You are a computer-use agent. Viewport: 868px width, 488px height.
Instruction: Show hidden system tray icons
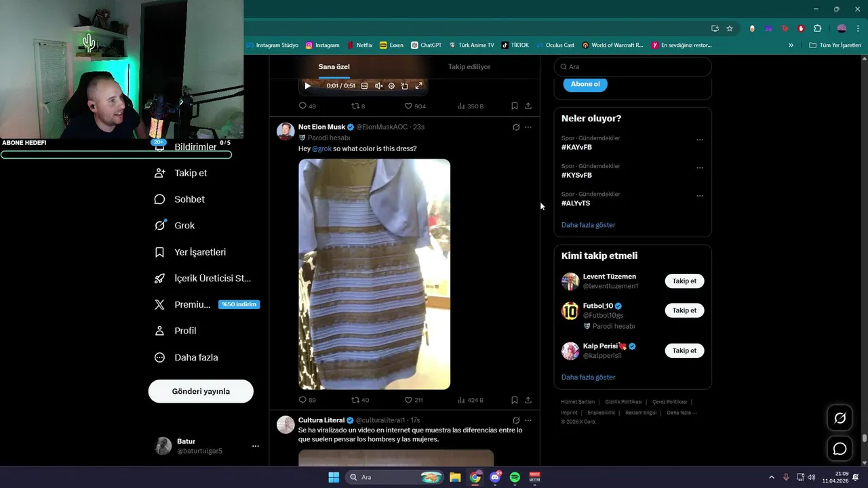[x=771, y=477]
